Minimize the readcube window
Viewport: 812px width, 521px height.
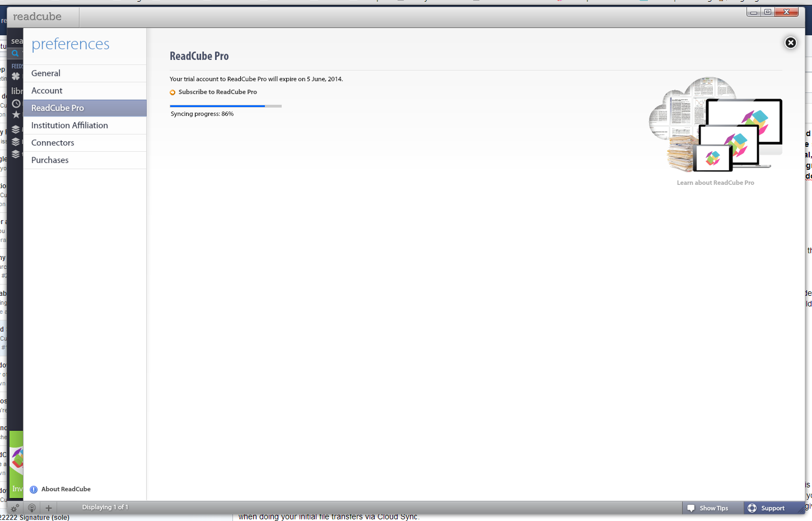pyautogui.click(x=754, y=12)
